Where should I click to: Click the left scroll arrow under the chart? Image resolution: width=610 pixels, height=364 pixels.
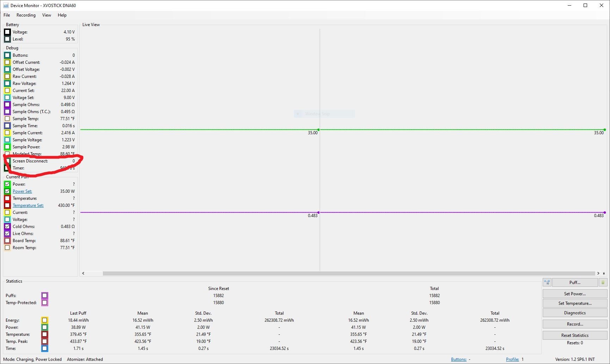(x=83, y=273)
